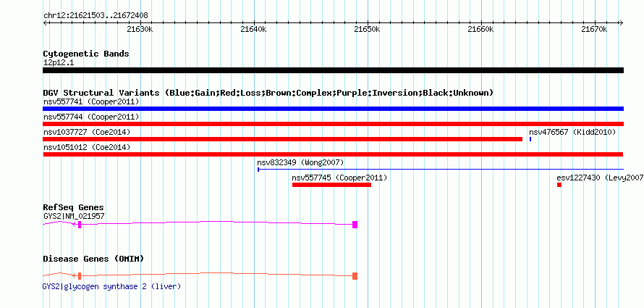
Task: Click the nsv1051012 (Coe2014) label
Action: point(87,147)
